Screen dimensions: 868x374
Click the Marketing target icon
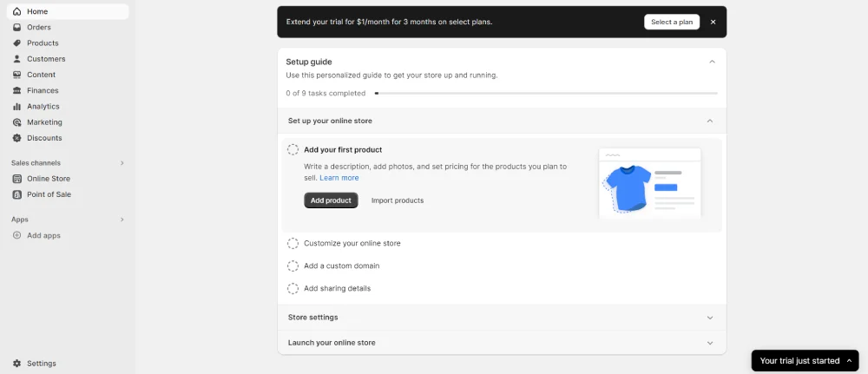pos(17,122)
